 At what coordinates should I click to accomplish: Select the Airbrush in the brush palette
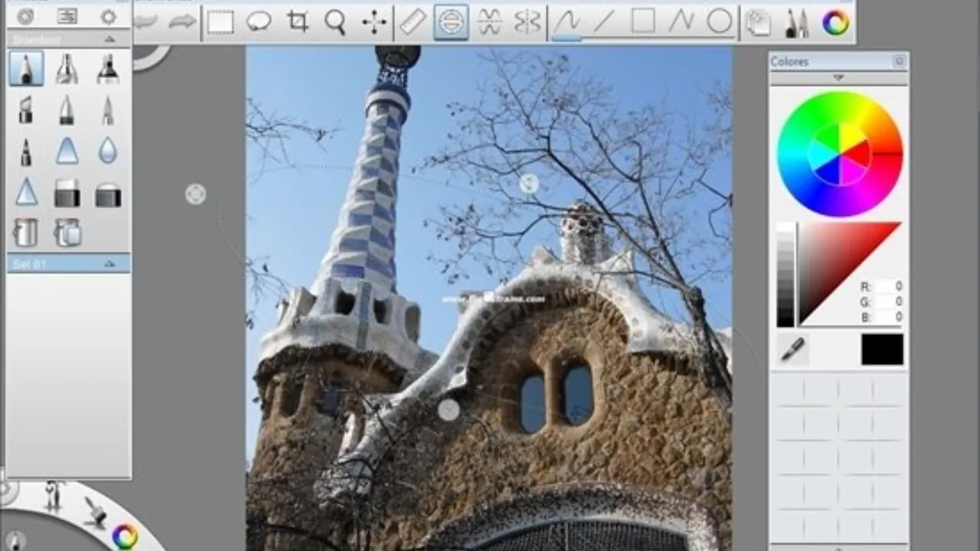tap(67, 69)
